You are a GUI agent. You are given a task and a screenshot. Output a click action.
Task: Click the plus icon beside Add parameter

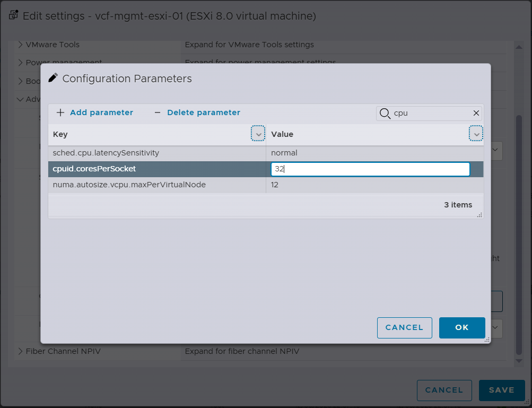60,112
